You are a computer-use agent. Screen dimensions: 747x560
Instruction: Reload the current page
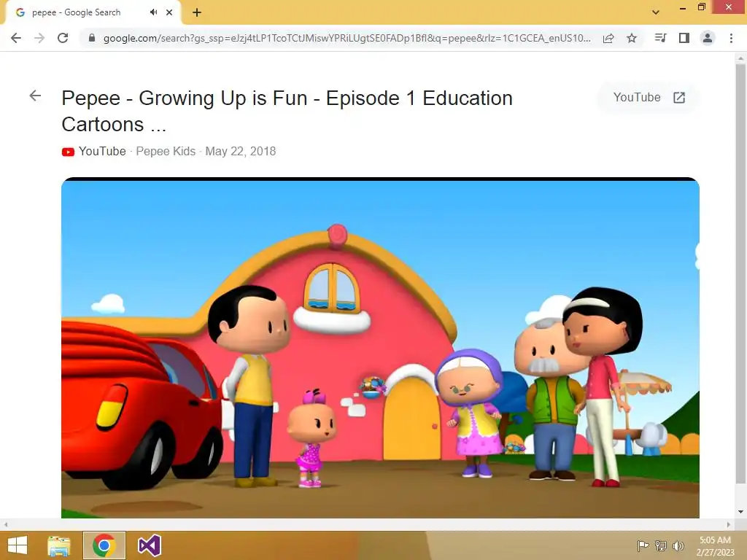63,38
